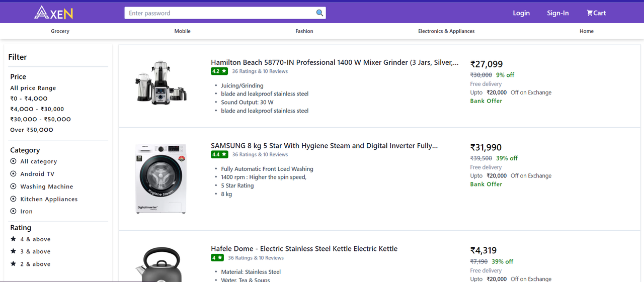Open the Home menu

587,31
